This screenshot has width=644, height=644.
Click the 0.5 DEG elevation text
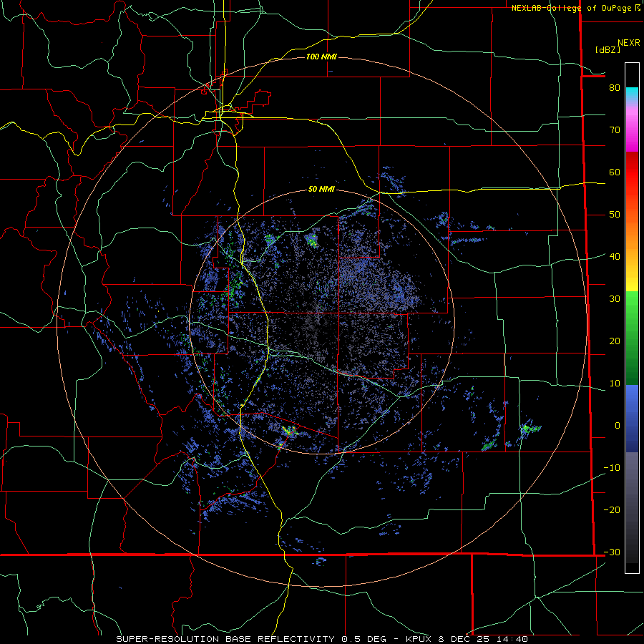[364, 639]
